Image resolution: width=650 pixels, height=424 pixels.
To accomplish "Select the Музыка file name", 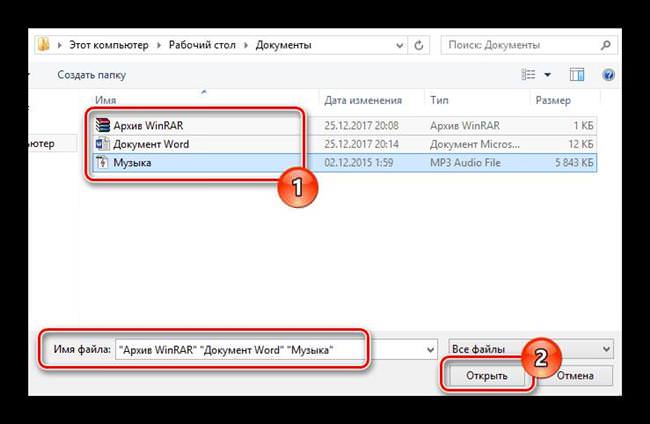I will coord(132,162).
